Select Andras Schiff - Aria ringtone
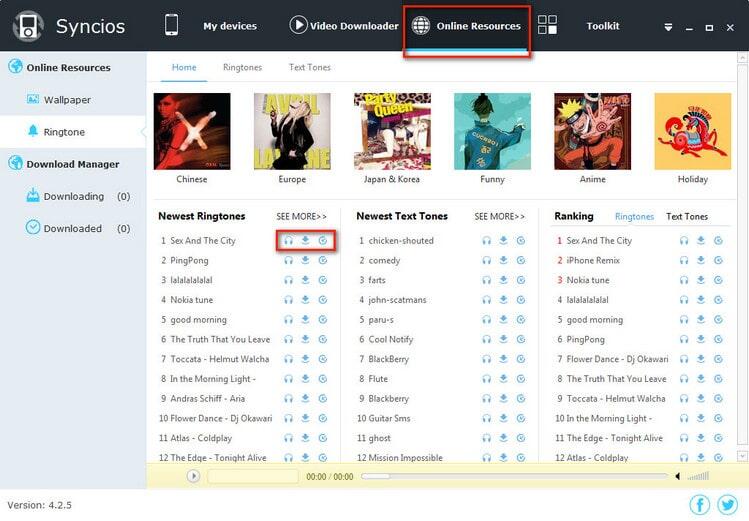 coord(207,398)
